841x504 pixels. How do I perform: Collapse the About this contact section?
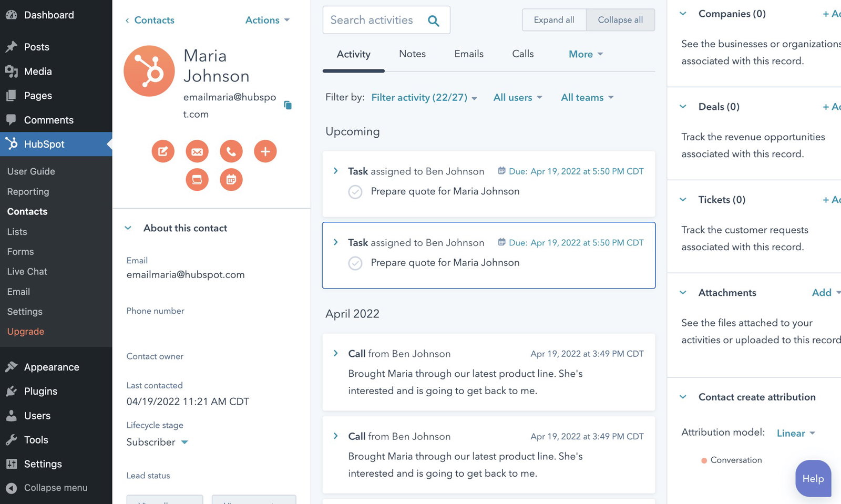point(128,228)
